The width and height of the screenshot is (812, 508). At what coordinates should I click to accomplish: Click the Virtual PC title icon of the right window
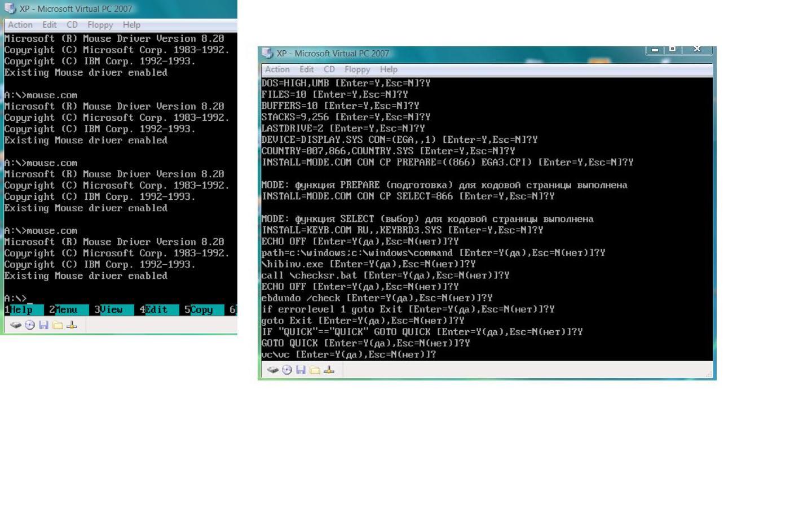(267, 53)
